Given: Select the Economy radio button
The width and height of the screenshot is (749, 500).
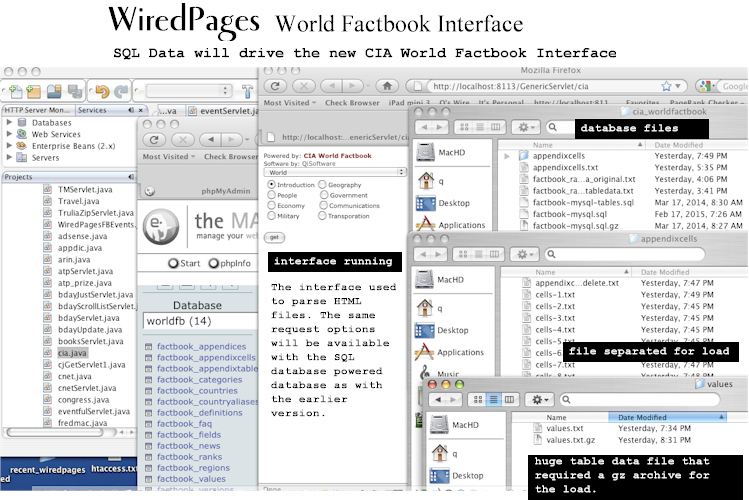Looking at the screenshot, I should [x=271, y=205].
